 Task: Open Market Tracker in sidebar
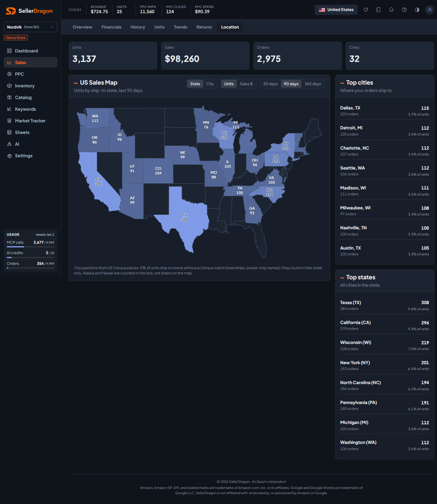[x=30, y=121]
